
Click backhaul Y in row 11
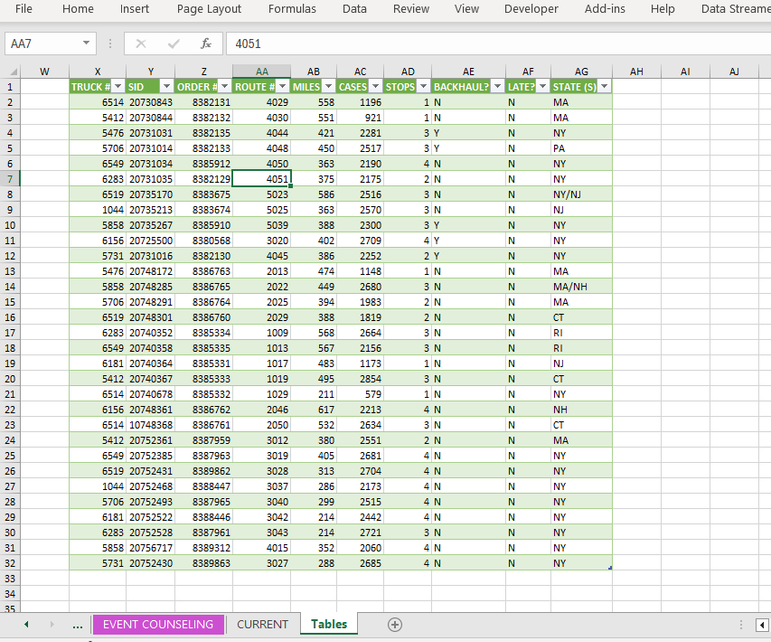tap(468, 240)
